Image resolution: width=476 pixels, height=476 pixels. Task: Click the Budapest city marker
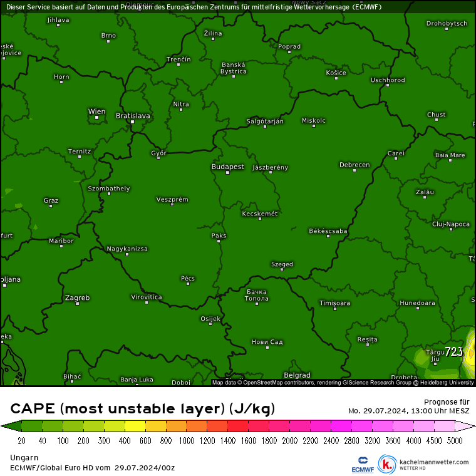(x=227, y=173)
